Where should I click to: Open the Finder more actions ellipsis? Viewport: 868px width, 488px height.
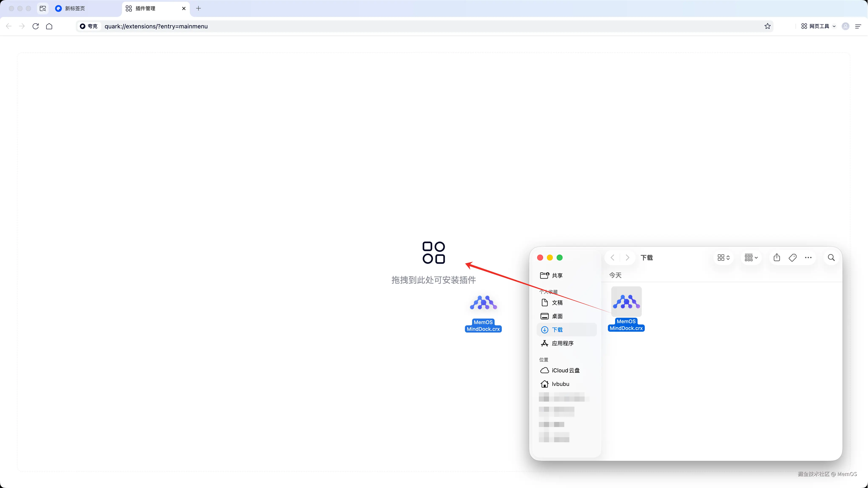pyautogui.click(x=808, y=258)
